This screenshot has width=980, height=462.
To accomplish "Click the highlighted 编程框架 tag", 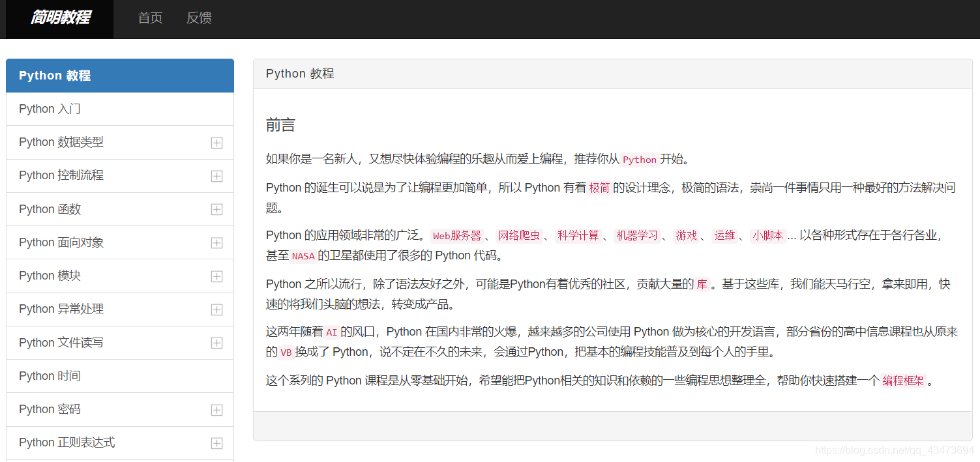I will click(x=903, y=381).
